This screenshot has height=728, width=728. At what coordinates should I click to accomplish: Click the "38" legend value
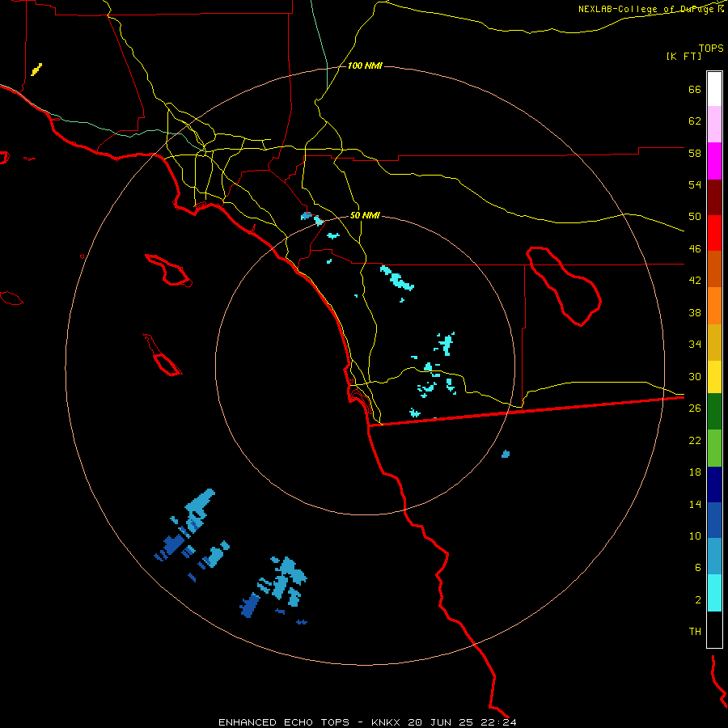tap(695, 312)
